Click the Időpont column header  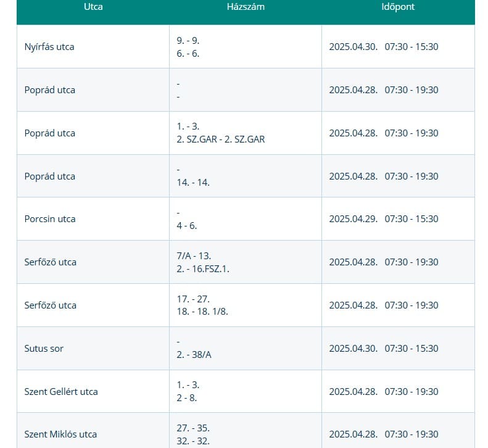[398, 7]
